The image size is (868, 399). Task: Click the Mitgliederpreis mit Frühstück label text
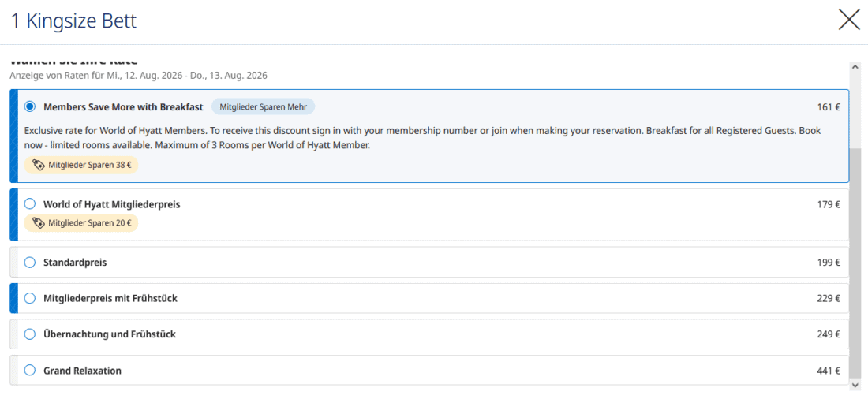(110, 298)
